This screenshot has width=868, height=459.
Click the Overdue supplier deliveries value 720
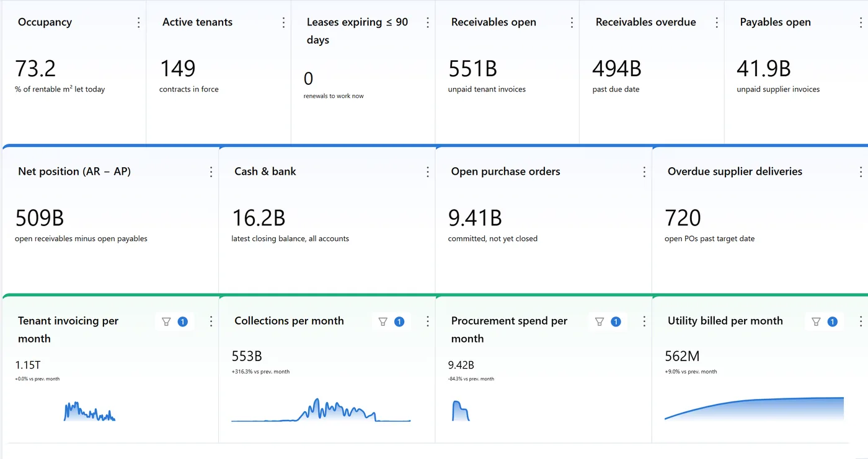(x=683, y=218)
